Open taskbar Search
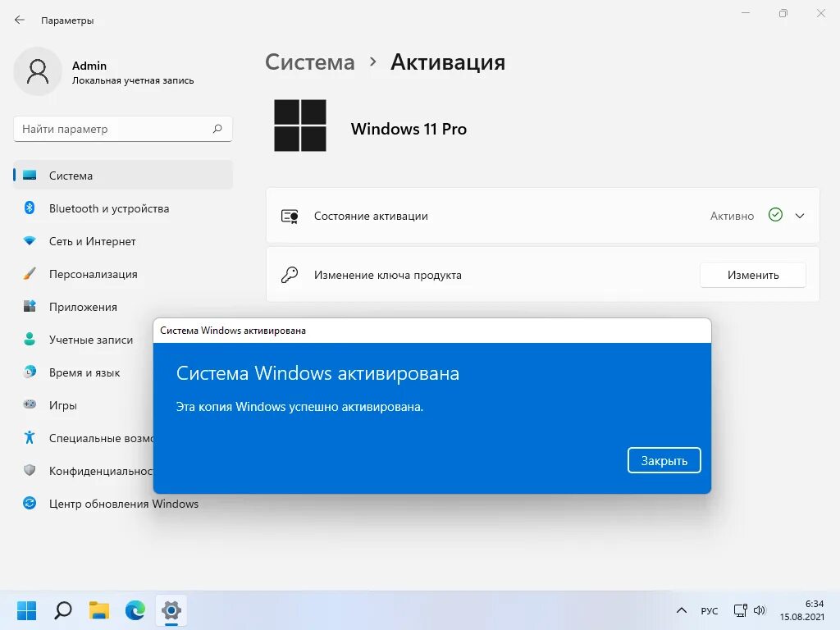The width and height of the screenshot is (840, 630). [x=62, y=610]
